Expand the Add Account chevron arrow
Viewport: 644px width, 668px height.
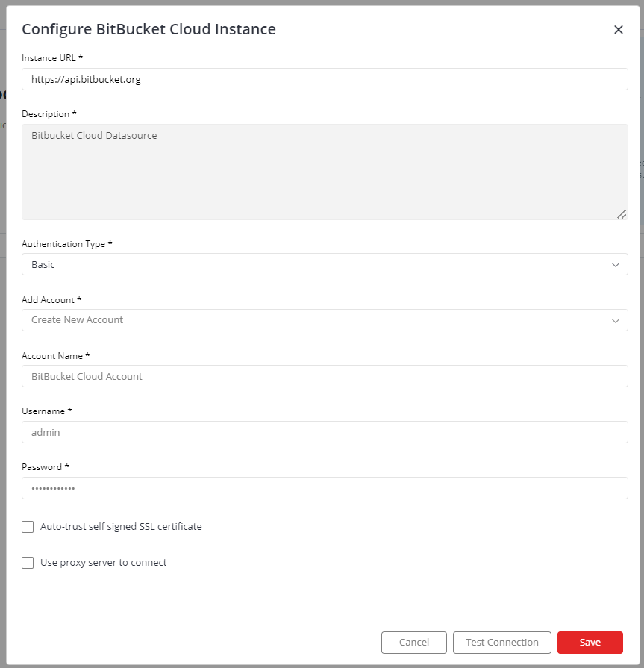615,321
